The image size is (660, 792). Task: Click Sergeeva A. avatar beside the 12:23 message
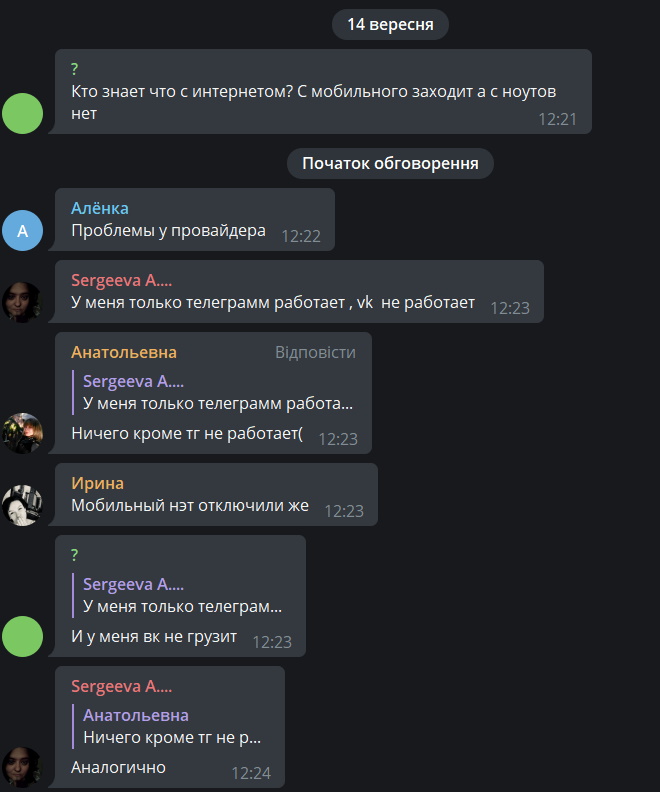pyautogui.click(x=22, y=302)
